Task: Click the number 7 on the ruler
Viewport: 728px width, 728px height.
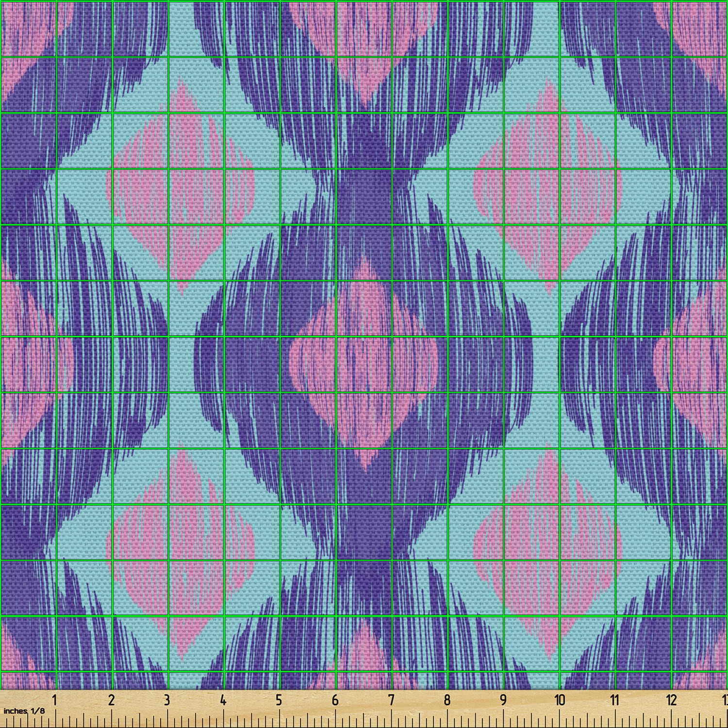Action: click(x=391, y=700)
